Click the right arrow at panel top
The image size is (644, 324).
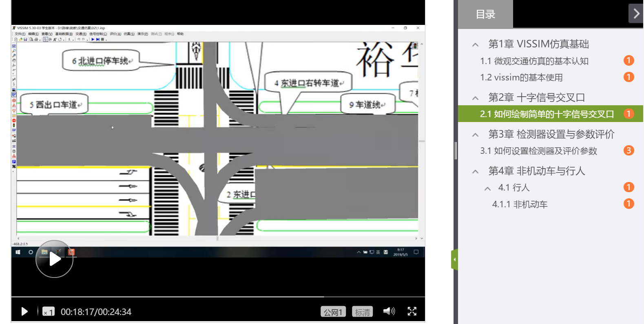coord(636,14)
